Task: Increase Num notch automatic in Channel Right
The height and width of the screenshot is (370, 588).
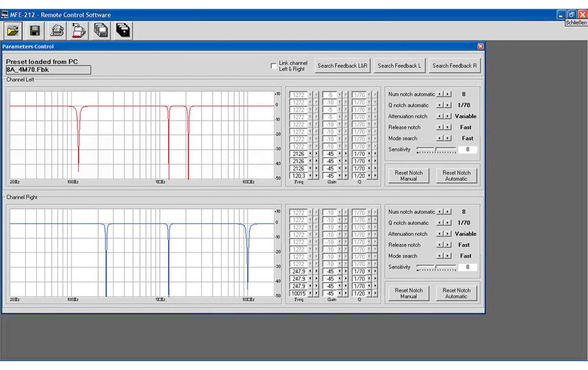Action: (447, 212)
